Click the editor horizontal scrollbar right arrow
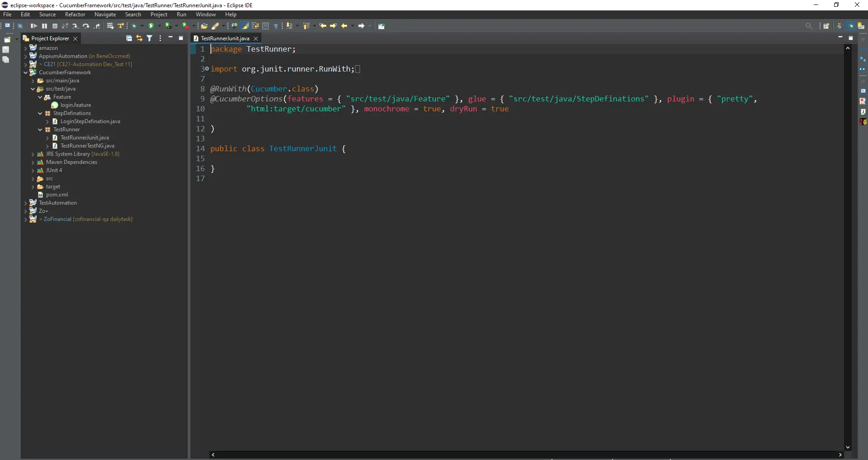The image size is (868, 460). [x=840, y=455]
